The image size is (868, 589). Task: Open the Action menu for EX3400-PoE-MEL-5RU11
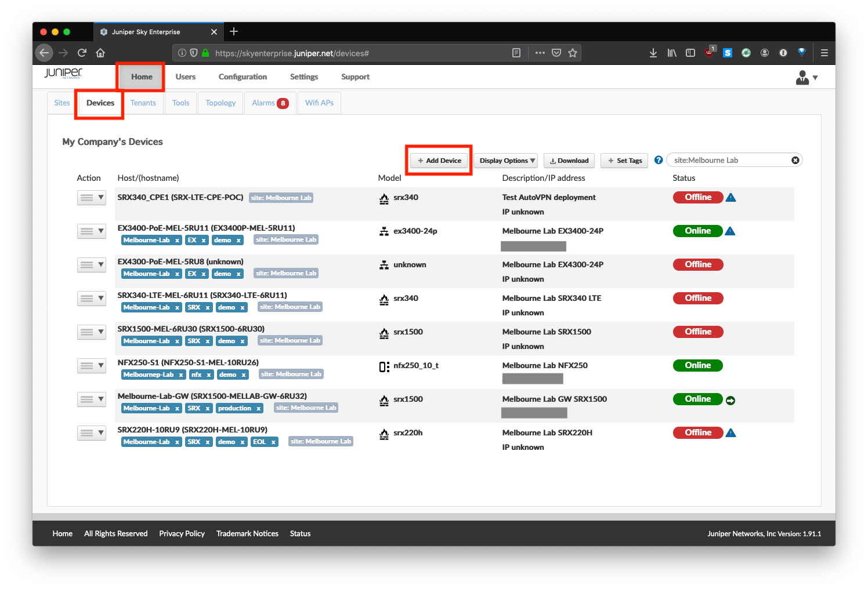click(92, 231)
